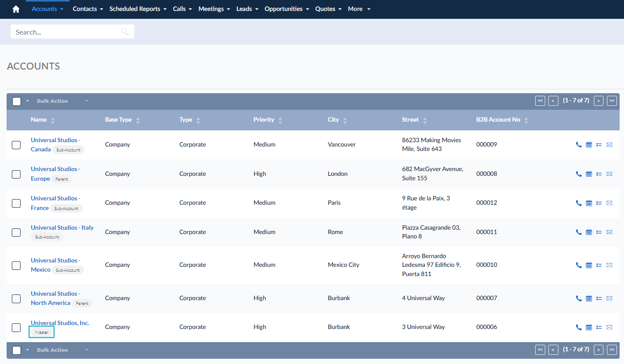This screenshot has height=364, width=624.
Task: Open the Scheduled Reports menu
Action: 138,9
